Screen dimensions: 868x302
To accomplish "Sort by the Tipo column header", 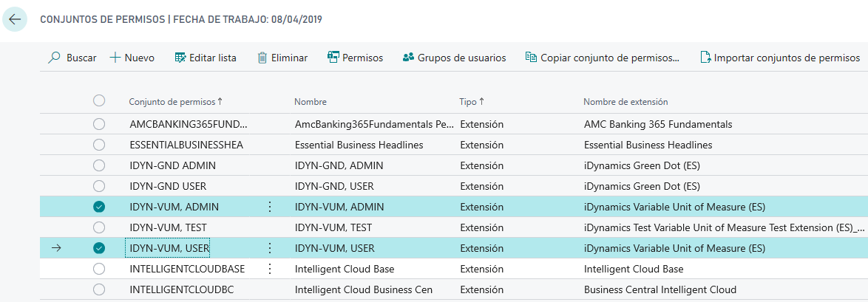I will click(472, 102).
